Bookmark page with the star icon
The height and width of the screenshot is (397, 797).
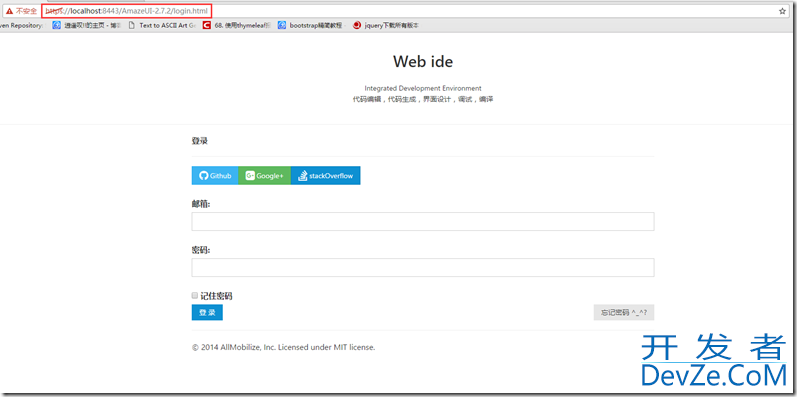point(782,11)
